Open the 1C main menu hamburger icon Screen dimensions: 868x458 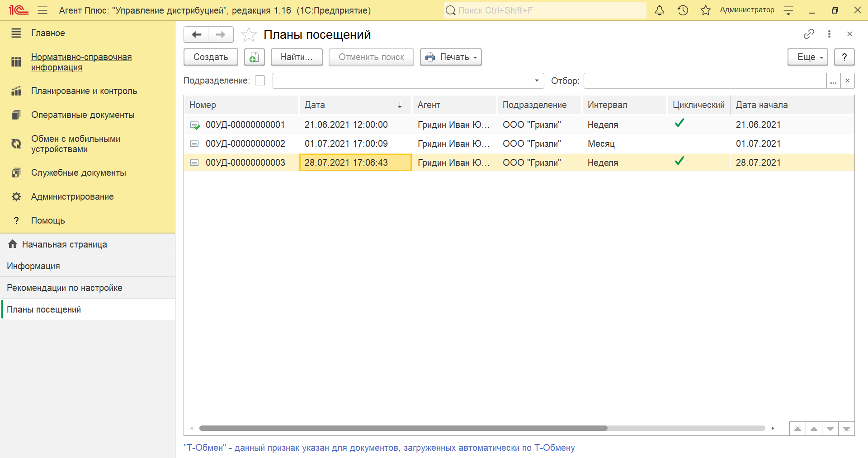42,10
